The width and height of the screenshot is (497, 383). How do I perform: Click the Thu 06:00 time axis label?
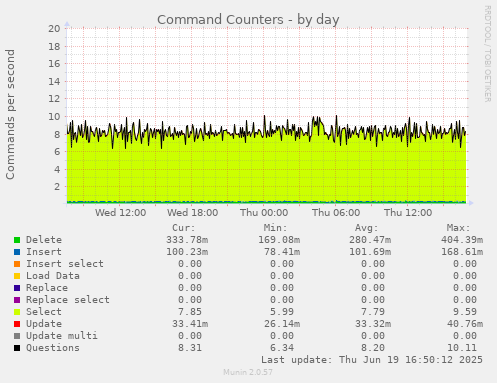pyautogui.click(x=336, y=213)
